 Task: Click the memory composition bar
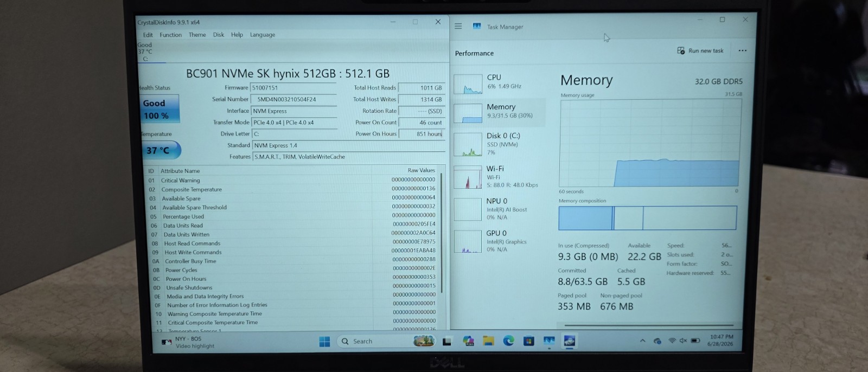click(647, 218)
